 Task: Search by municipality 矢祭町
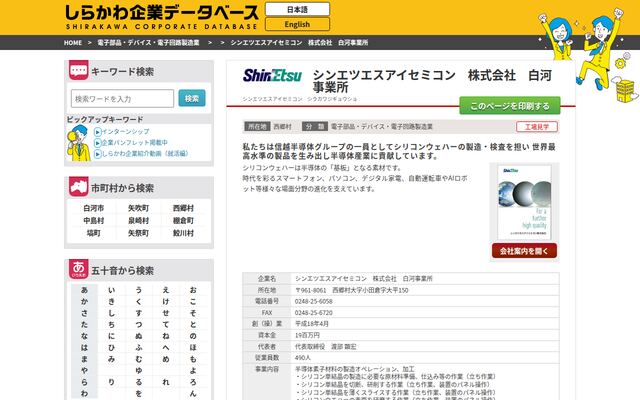(x=138, y=233)
